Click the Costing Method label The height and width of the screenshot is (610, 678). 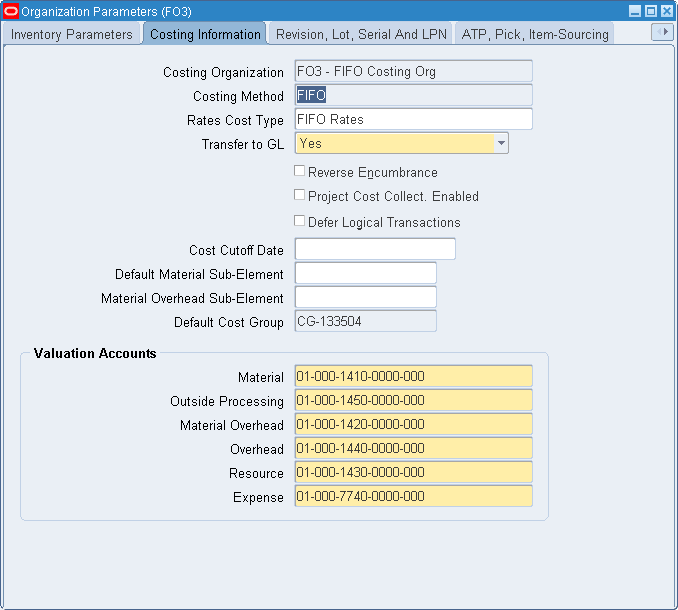click(x=238, y=96)
